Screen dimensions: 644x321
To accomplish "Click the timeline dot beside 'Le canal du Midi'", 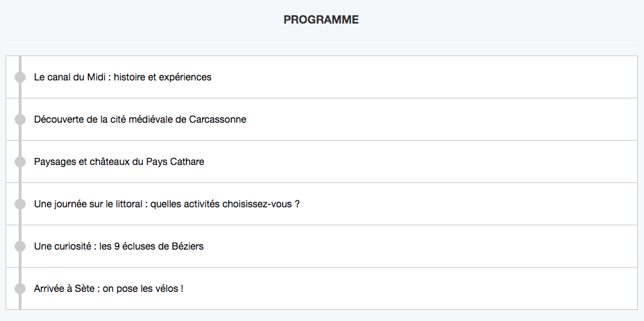I will click(x=20, y=77).
